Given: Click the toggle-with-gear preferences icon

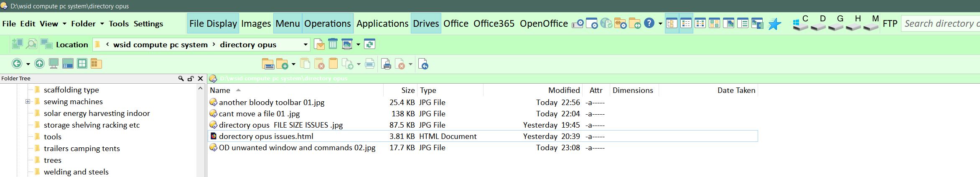Looking at the screenshot, I should pos(578,24).
